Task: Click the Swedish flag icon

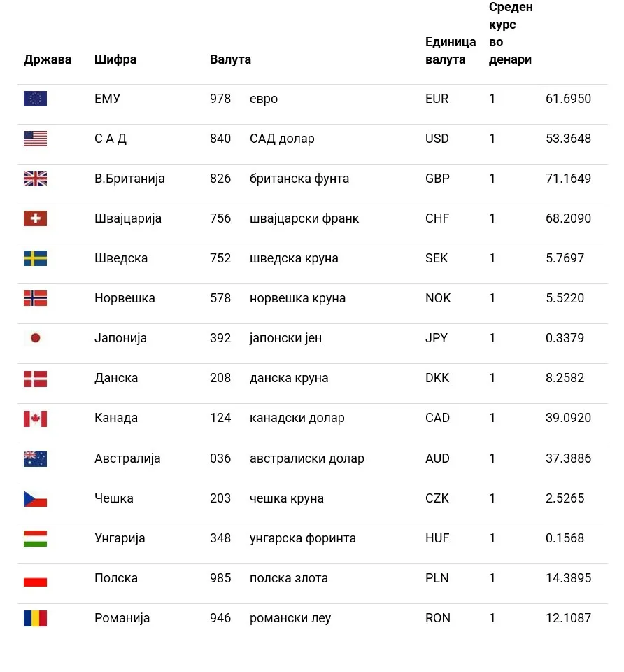Action: pyautogui.click(x=35, y=258)
